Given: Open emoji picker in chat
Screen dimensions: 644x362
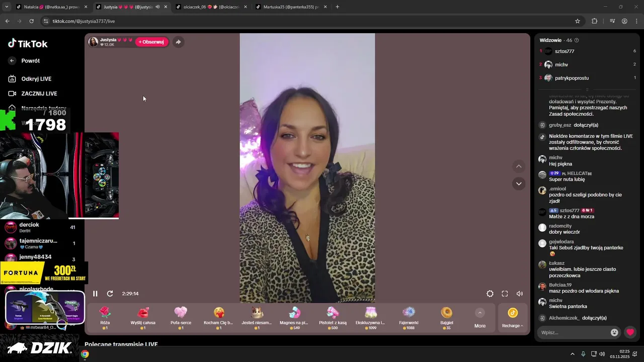Looking at the screenshot, I should coord(614,332).
